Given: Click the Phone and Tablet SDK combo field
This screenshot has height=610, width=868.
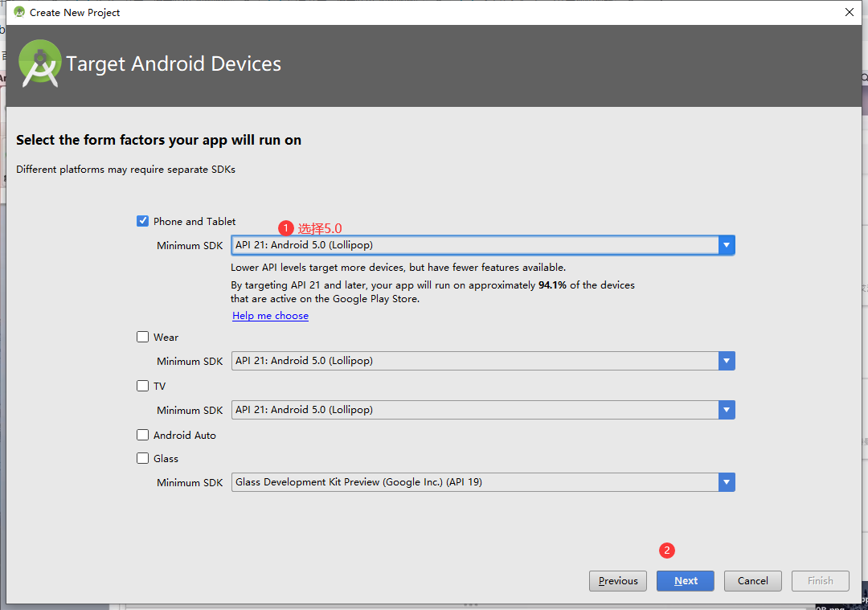Looking at the screenshot, I should pos(474,245).
